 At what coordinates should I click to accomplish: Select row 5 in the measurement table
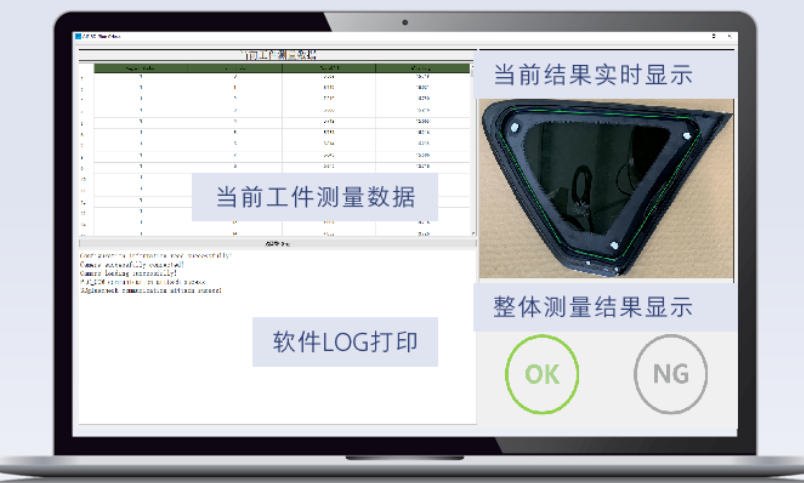275,122
